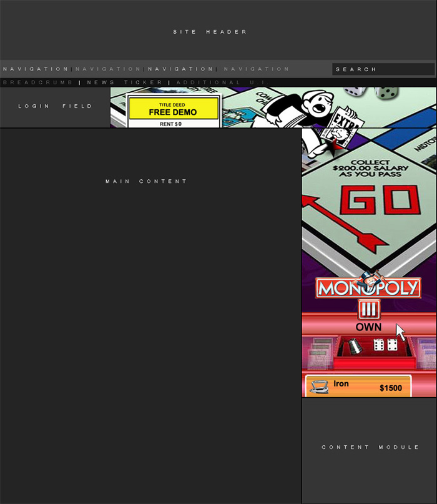The height and width of the screenshot is (504, 437).
Task: Click the Collect $200.00 Salary text
Action: point(370,169)
